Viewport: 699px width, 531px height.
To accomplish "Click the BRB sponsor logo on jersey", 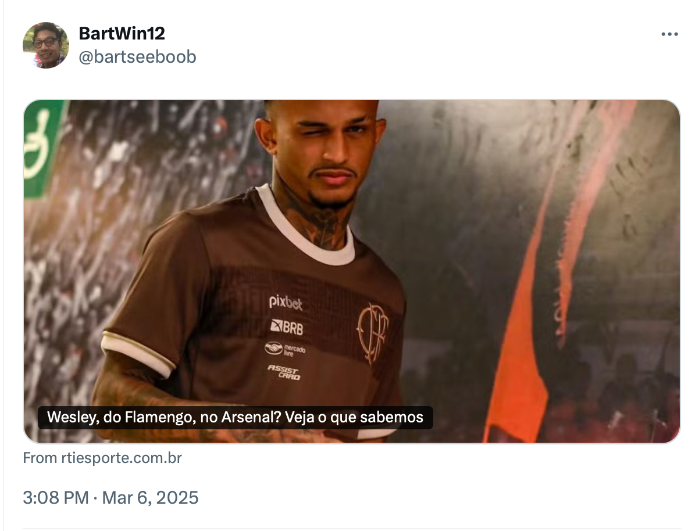I will (287, 328).
